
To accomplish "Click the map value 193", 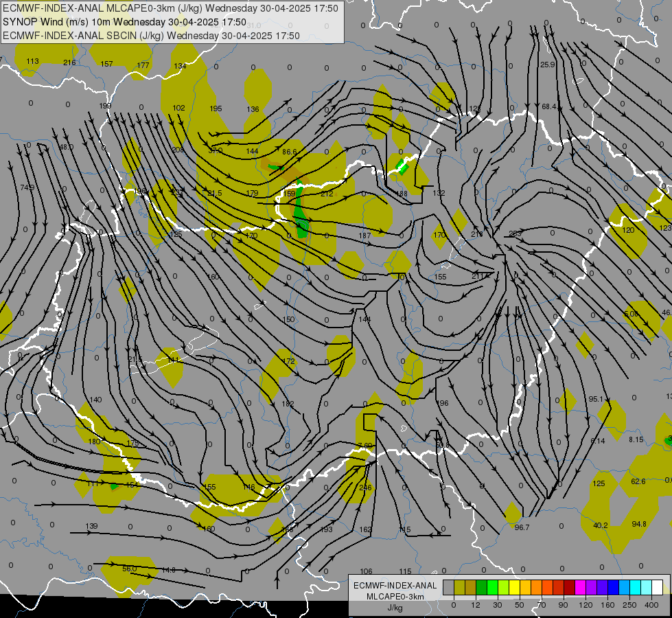I will pyautogui.click(x=326, y=529).
